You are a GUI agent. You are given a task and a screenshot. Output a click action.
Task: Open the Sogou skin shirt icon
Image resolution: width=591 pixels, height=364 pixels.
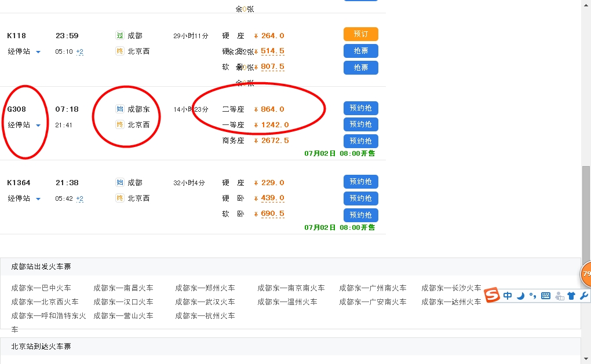571,296
